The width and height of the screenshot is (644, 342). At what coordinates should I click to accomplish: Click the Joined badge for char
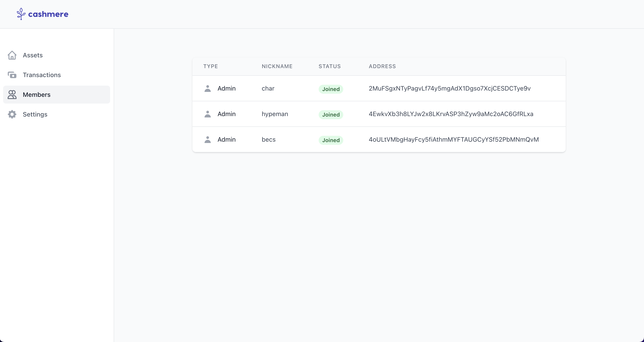tap(331, 89)
